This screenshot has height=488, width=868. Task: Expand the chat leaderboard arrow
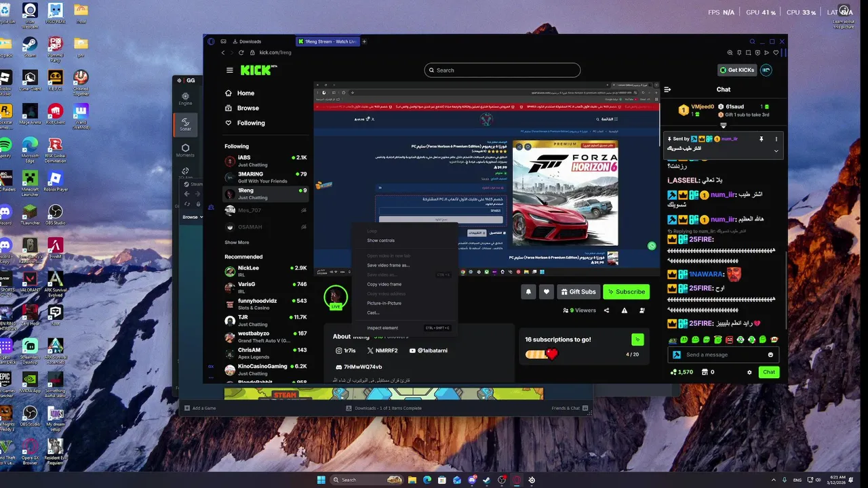(724, 126)
